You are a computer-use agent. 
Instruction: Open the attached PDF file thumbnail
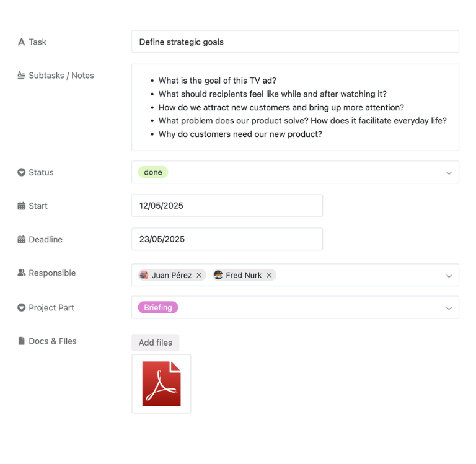click(x=161, y=383)
